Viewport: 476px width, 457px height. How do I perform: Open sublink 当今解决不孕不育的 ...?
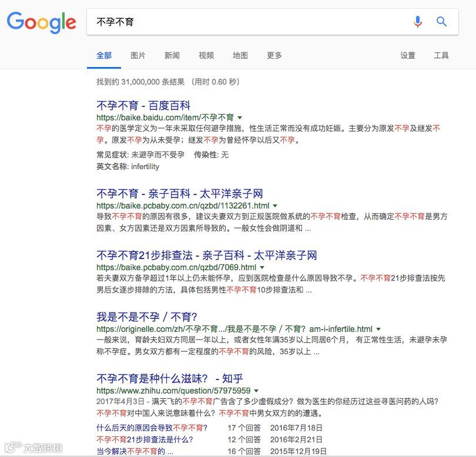pyautogui.click(x=135, y=452)
